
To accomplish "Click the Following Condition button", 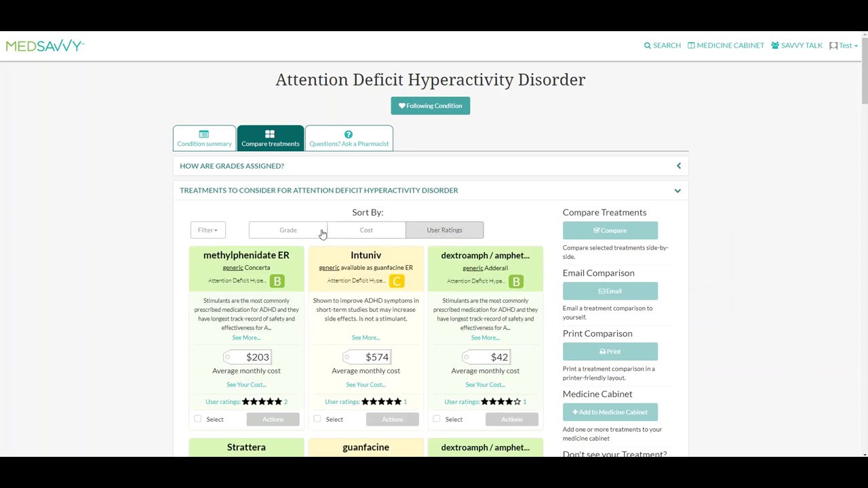I will (430, 106).
